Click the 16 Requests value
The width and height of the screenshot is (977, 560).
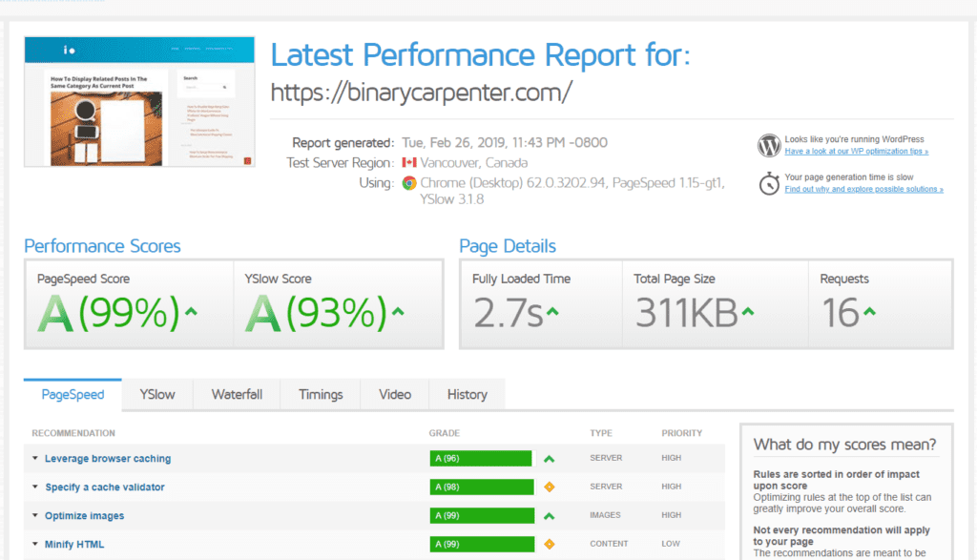840,312
